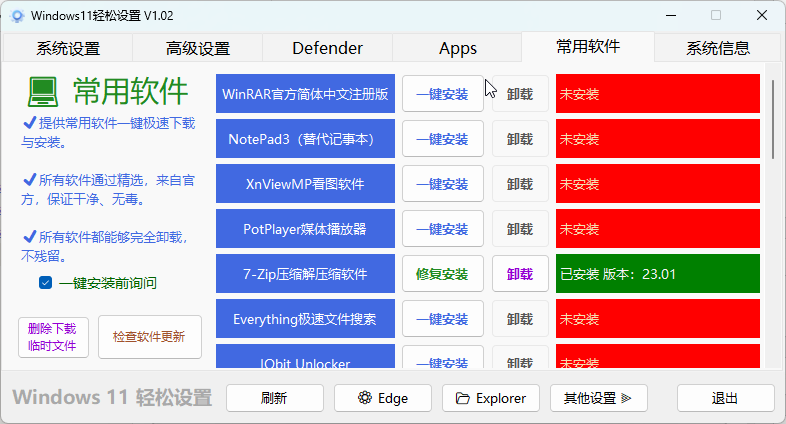Click the red 未安装 status for PotPlayer
786x424 pixels.
coord(658,229)
